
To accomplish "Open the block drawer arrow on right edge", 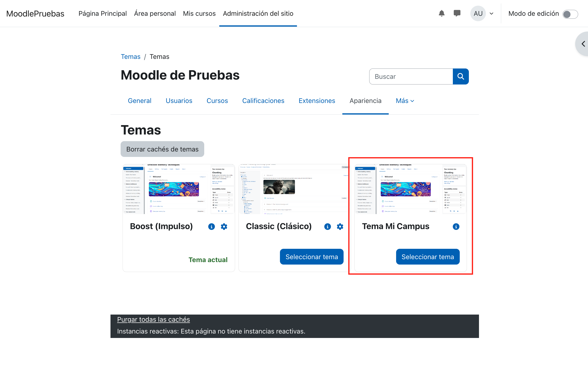I will (583, 44).
